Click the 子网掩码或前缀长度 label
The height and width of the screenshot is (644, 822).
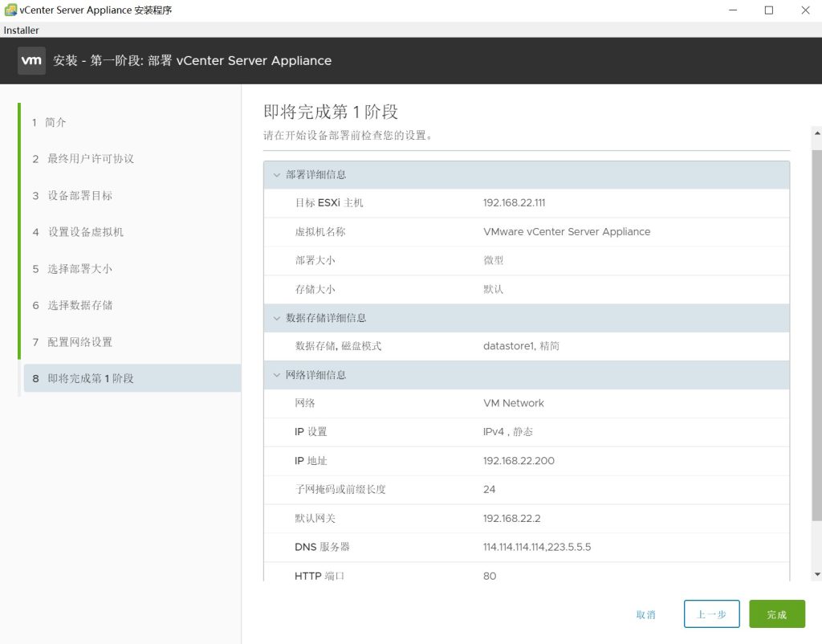[x=340, y=489]
